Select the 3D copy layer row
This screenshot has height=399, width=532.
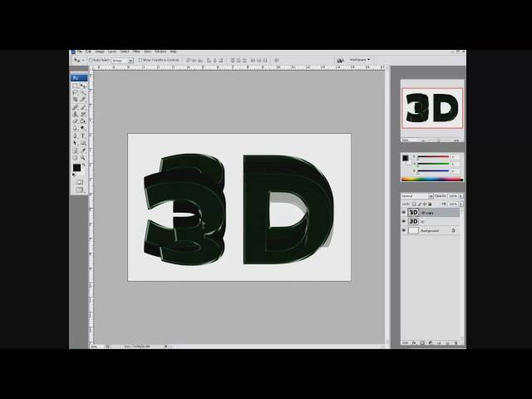point(431,213)
